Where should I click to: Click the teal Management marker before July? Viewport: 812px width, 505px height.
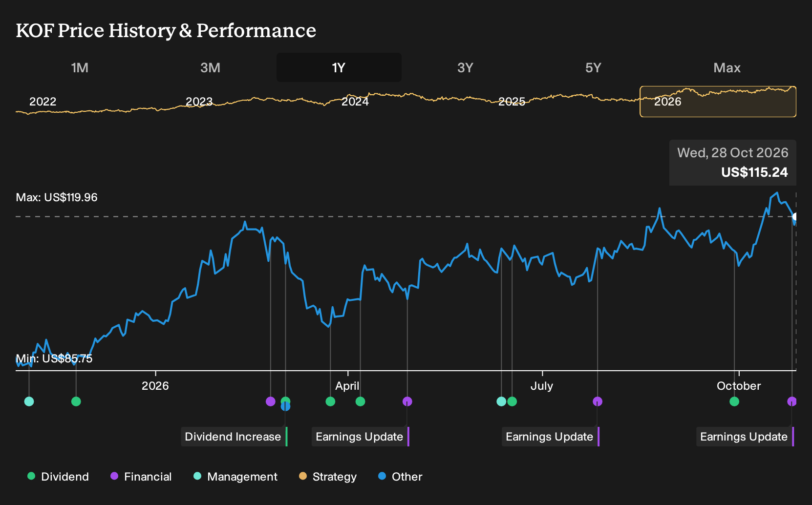pyautogui.click(x=501, y=401)
